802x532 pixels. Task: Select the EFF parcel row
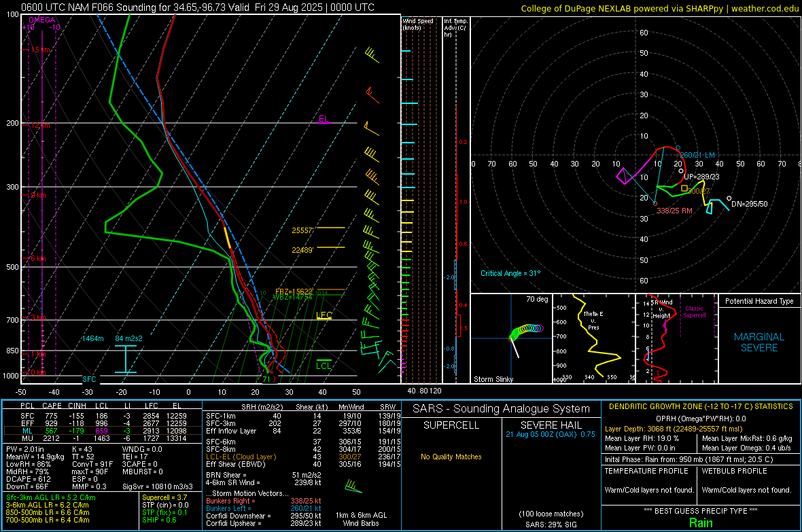(103, 423)
